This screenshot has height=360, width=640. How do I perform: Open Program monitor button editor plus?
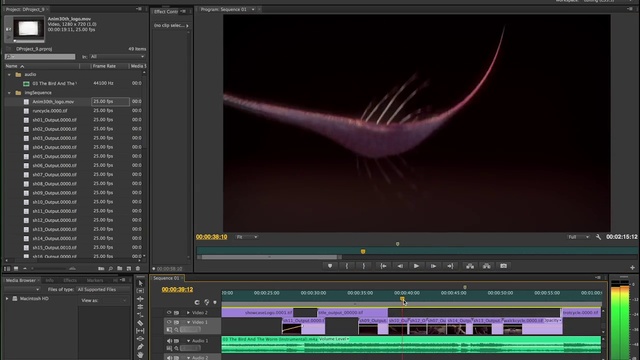(632, 268)
